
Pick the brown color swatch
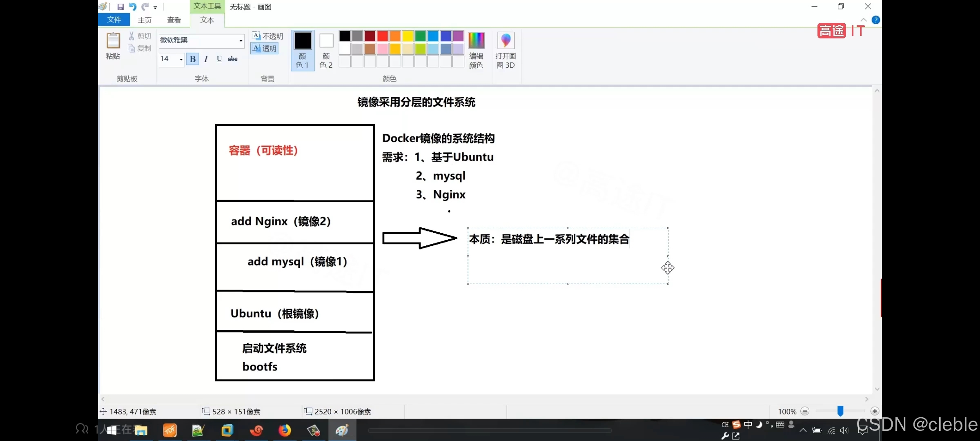click(x=370, y=49)
